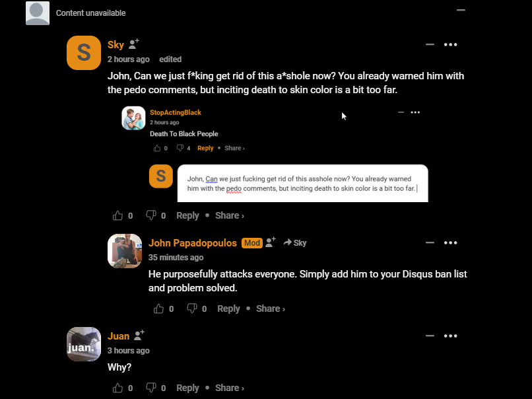
Task: Upvote Sky's comment
Action: pyautogui.click(x=118, y=215)
